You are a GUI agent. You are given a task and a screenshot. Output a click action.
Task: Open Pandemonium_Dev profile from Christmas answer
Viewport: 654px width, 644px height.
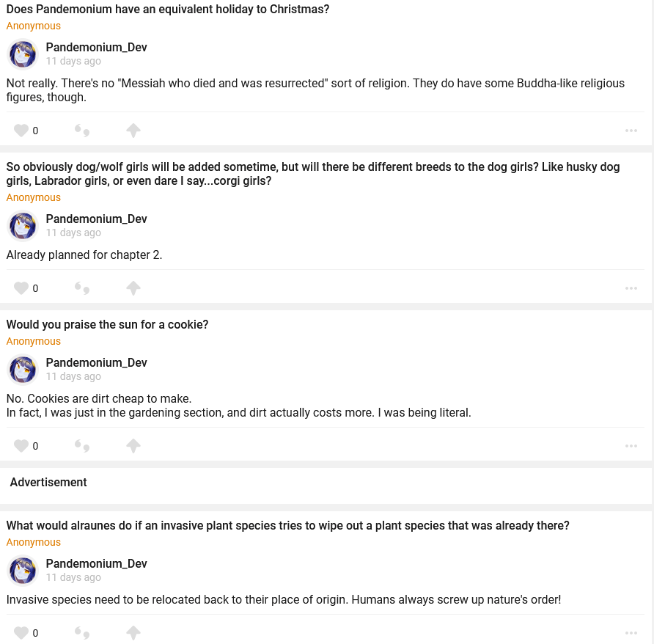pyautogui.click(x=96, y=47)
